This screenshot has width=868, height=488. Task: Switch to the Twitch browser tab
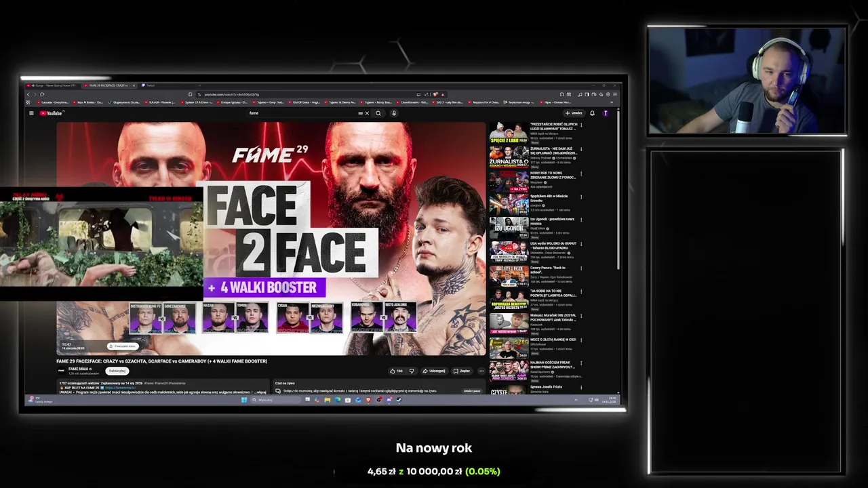[151, 85]
